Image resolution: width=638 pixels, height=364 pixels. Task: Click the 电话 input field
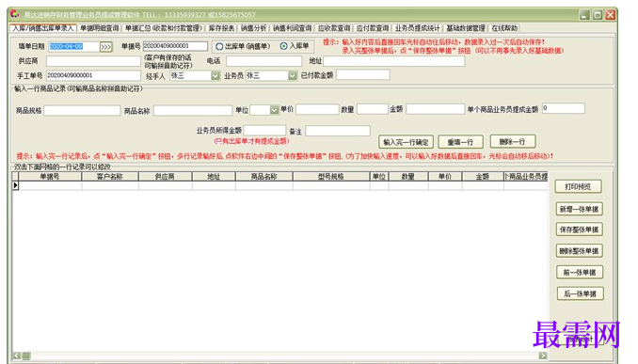point(264,61)
